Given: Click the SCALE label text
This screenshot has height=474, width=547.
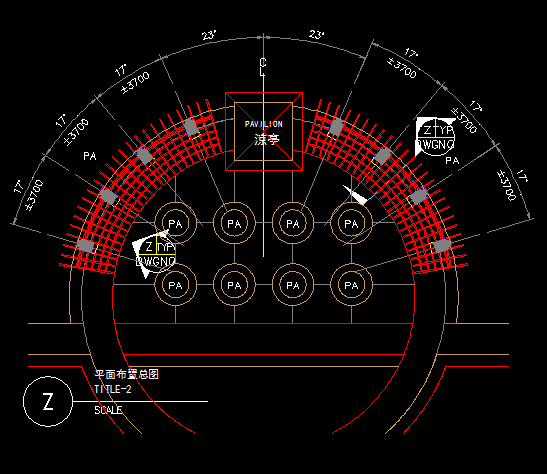Looking at the screenshot, I should tap(108, 410).
